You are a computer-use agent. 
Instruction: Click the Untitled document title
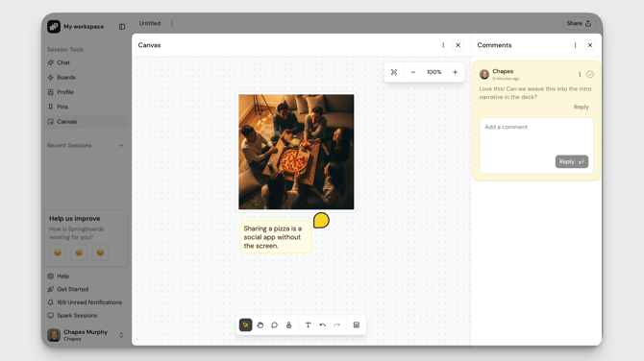[x=150, y=23]
